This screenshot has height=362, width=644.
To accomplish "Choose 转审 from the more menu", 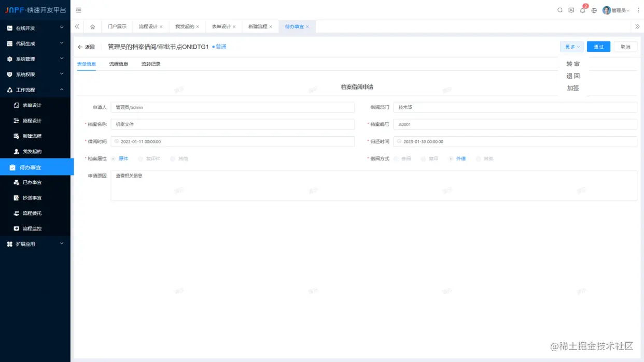I will click(x=573, y=64).
